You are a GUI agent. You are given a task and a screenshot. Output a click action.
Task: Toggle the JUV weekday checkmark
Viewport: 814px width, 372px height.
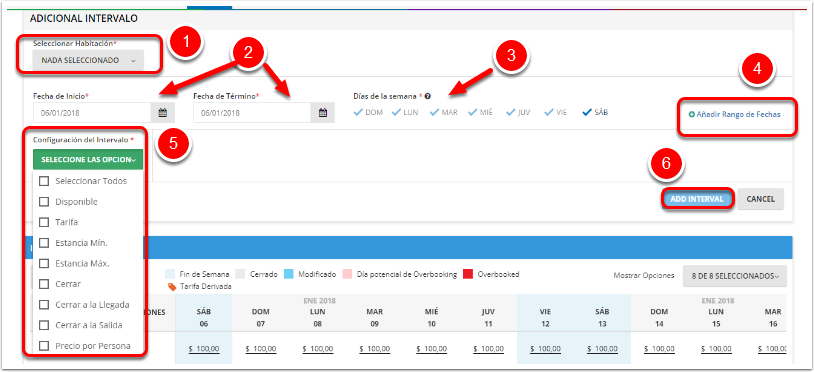(x=511, y=112)
